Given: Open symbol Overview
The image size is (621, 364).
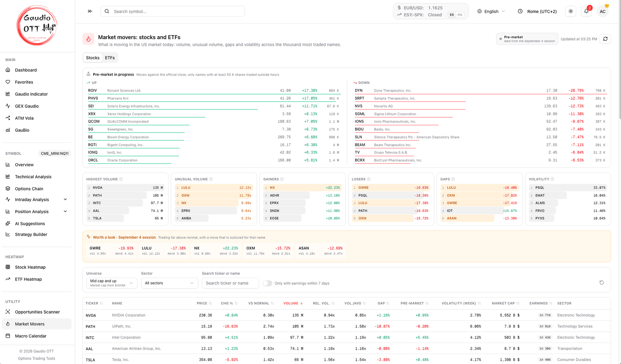Looking at the screenshot, I should pos(37,165).
